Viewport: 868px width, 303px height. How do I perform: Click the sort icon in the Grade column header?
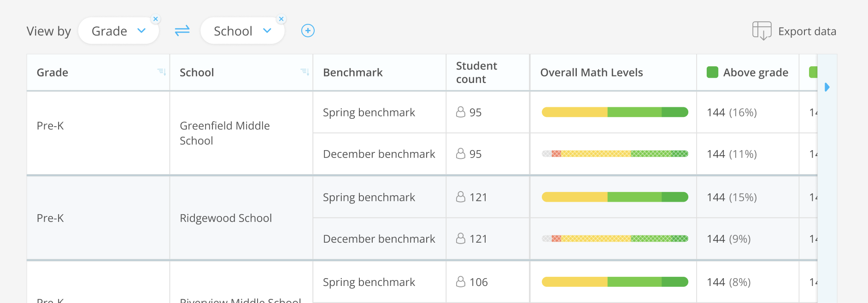(161, 71)
